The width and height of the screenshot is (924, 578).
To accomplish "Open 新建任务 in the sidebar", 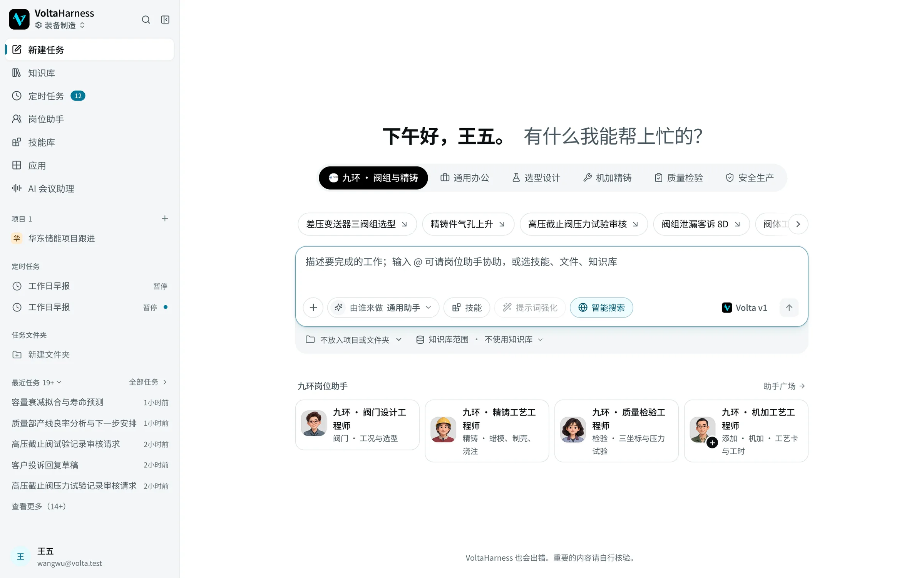I will click(89, 50).
